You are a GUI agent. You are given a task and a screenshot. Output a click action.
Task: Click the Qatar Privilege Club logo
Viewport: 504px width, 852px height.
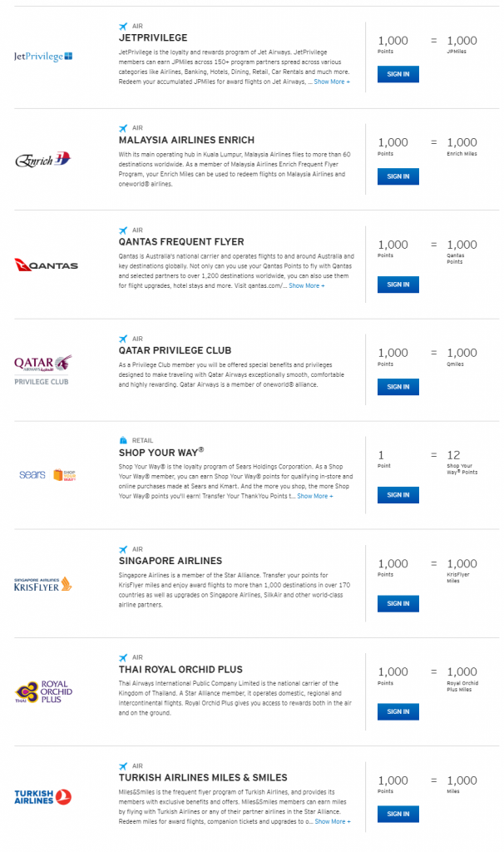click(43, 370)
